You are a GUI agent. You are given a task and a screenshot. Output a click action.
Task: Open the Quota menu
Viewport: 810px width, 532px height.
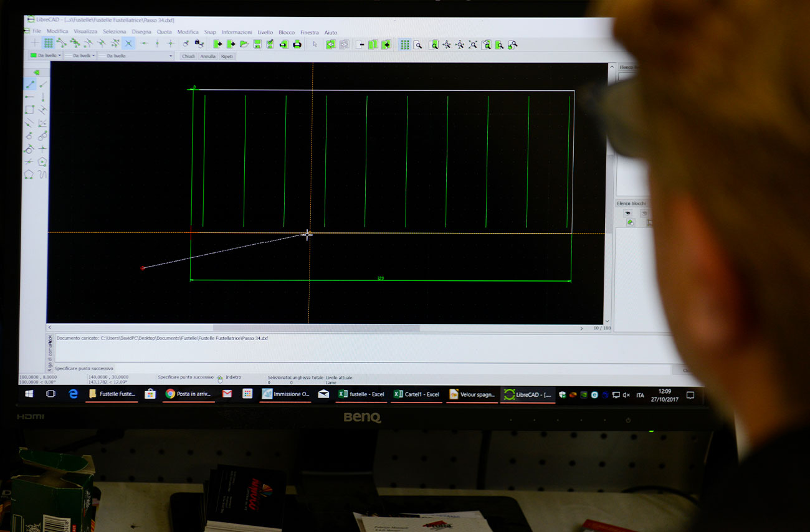pos(164,32)
